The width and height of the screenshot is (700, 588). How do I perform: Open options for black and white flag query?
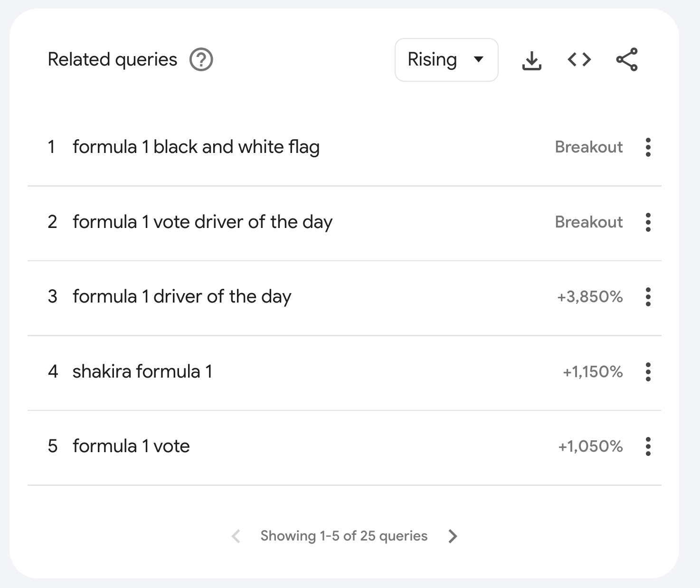[x=648, y=147]
